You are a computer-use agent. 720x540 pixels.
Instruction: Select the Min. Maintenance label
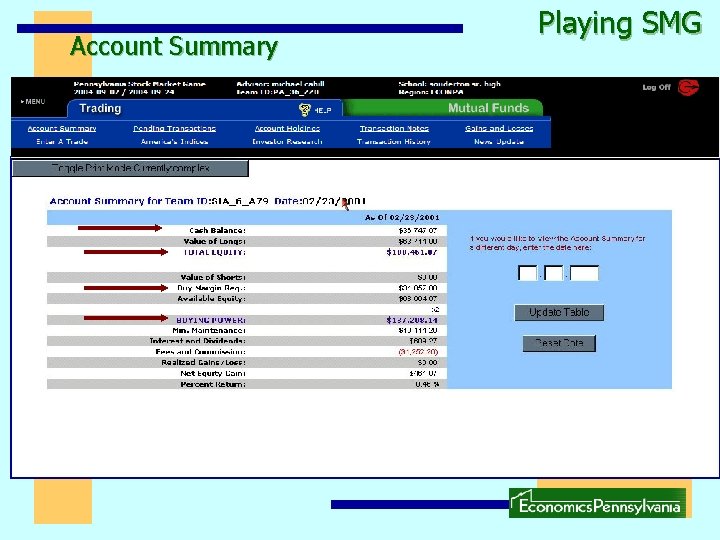tap(209, 331)
